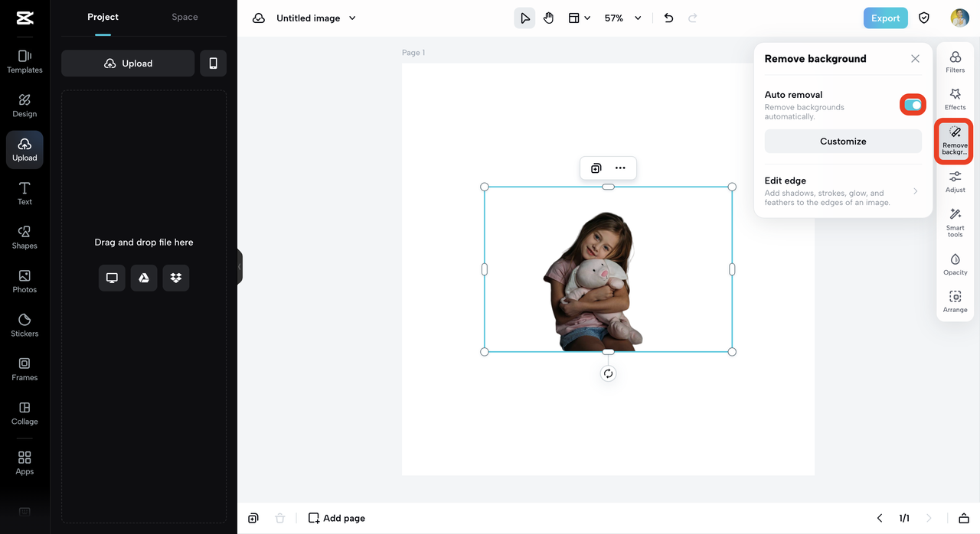This screenshot has height=534, width=980.
Task: Upload from mobile phone icon
Action: pyautogui.click(x=213, y=63)
